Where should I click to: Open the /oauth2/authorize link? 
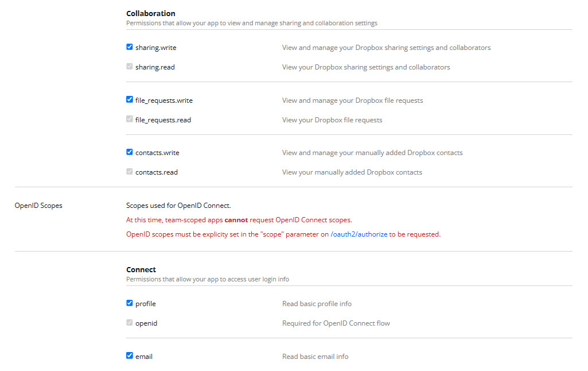(x=359, y=234)
